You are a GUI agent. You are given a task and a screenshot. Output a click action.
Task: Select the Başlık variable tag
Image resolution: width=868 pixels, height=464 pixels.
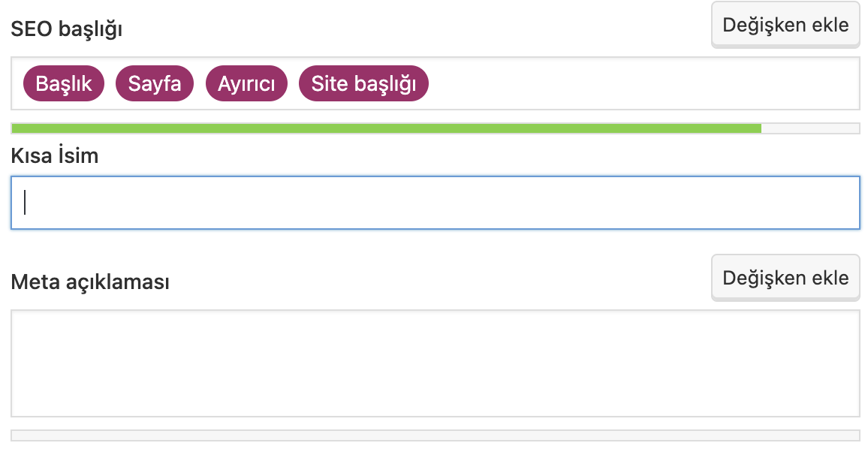64,83
